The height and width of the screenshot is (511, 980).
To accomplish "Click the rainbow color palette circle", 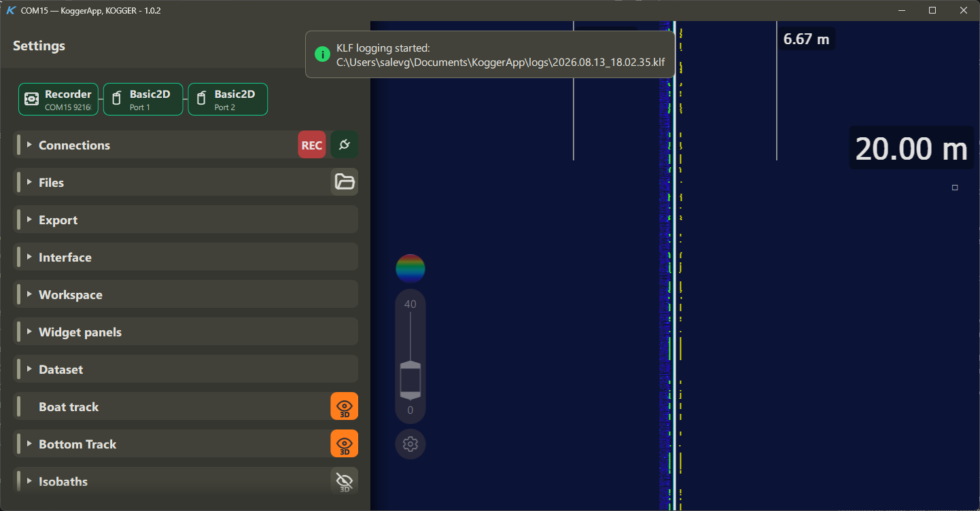I will tap(410, 269).
